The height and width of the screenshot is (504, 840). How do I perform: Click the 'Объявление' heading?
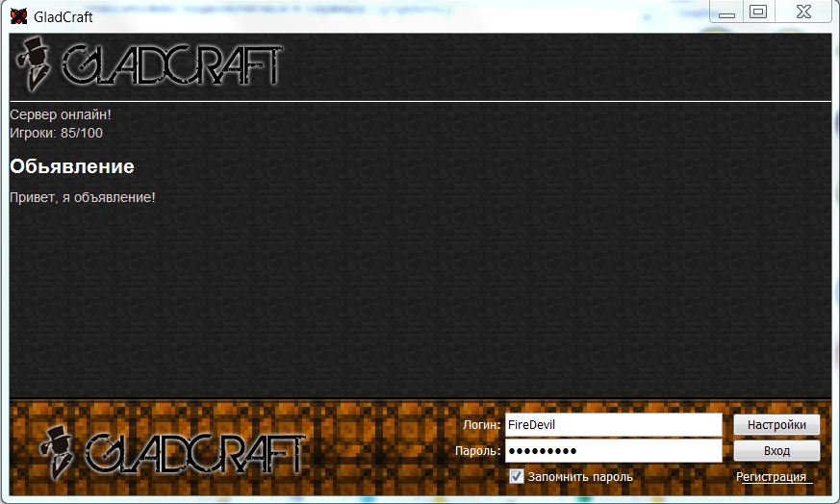72,166
